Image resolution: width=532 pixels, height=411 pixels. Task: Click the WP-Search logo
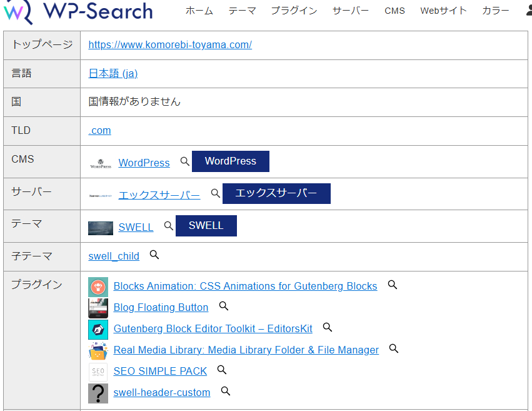pos(78,11)
